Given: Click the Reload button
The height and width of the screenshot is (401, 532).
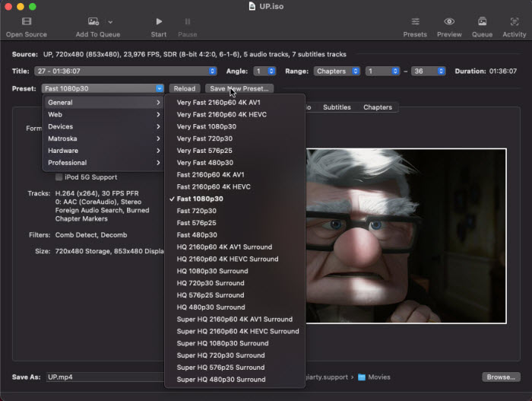Looking at the screenshot, I should pos(185,88).
